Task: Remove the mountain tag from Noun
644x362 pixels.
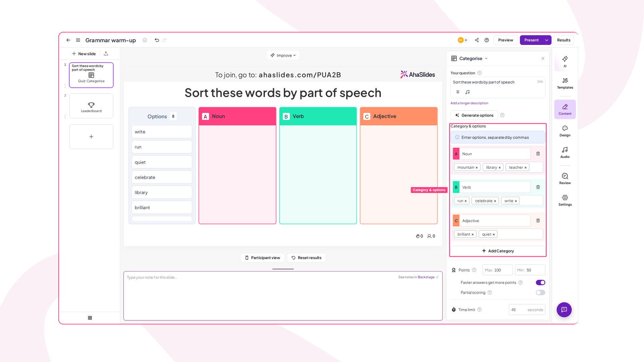Action: point(477,168)
